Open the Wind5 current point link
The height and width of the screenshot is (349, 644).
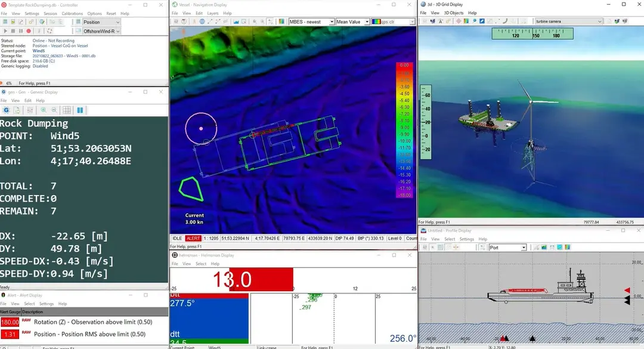tap(39, 51)
